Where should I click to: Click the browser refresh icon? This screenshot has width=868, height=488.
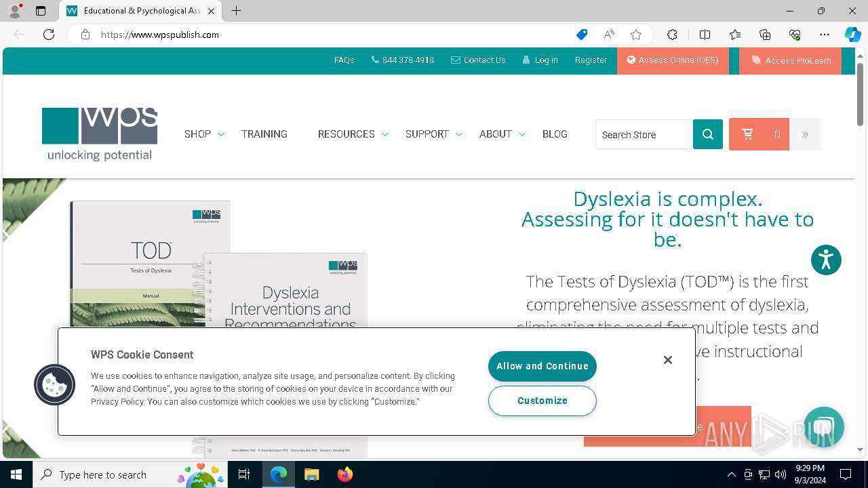[49, 35]
